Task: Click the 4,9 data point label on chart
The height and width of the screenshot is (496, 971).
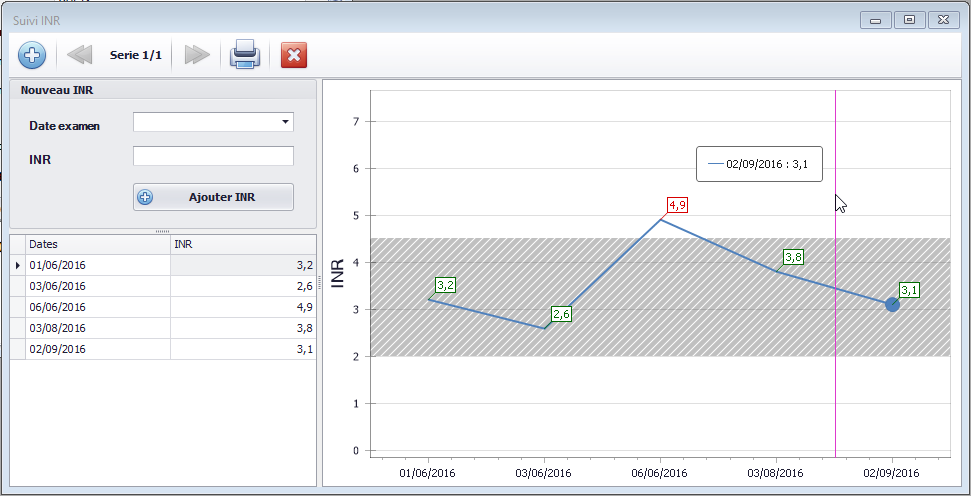Action: 677,205
